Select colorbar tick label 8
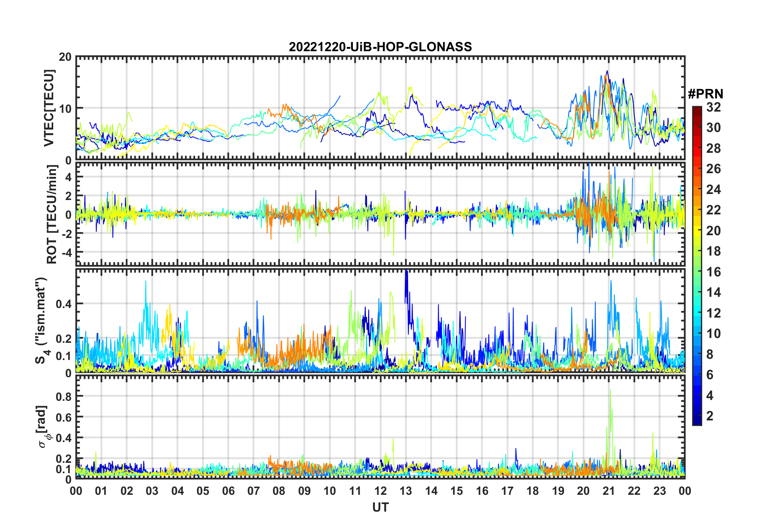The image size is (761, 532). tap(710, 354)
